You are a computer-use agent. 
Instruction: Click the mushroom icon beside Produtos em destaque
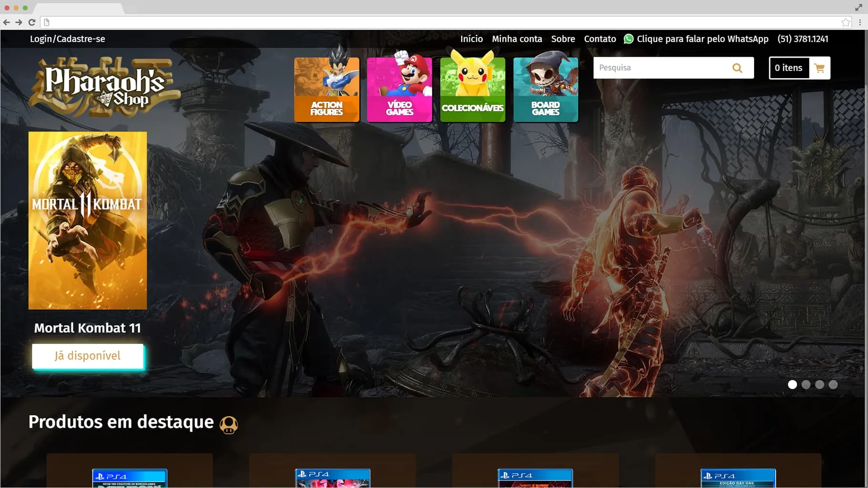tap(228, 424)
